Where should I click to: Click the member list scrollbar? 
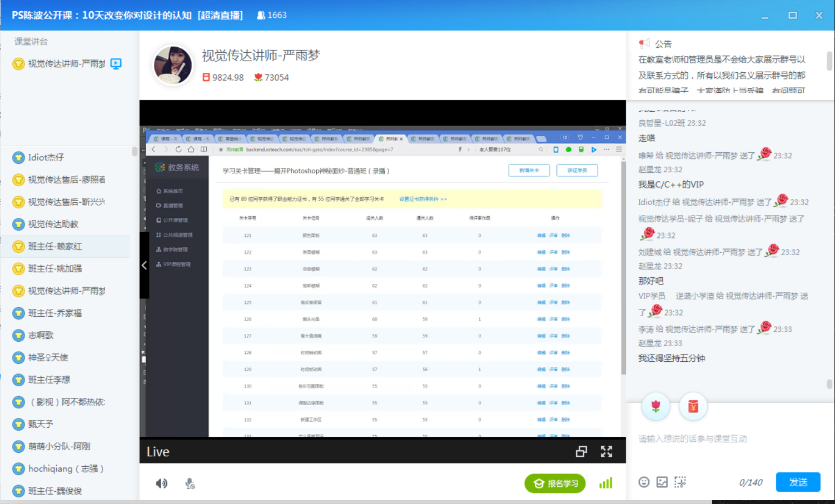coord(134,152)
